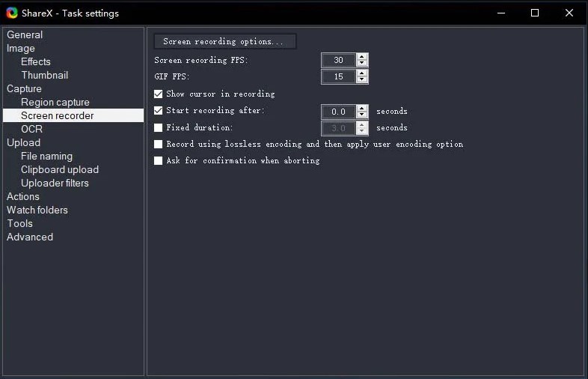Increase Screen recording FPS with up arrow
Image resolution: width=588 pixels, height=379 pixels.
pos(361,57)
